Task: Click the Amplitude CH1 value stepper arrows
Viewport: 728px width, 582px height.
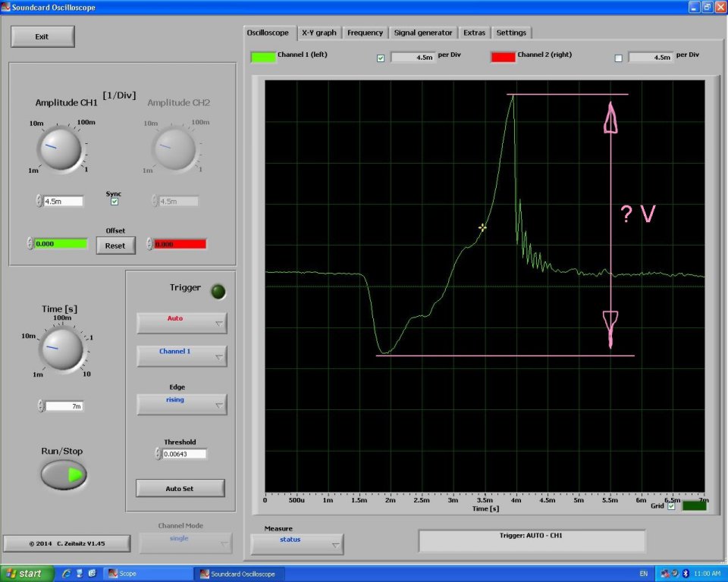Action: [x=39, y=202]
